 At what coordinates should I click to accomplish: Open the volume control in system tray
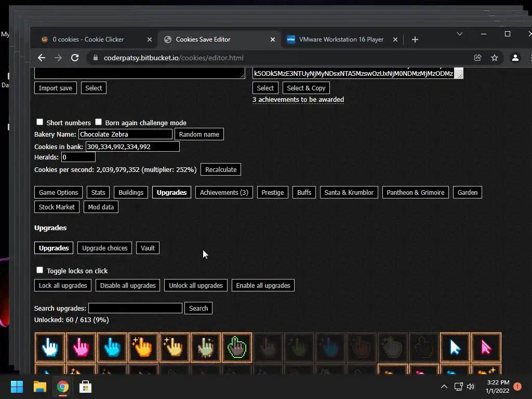click(x=471, y=387)
